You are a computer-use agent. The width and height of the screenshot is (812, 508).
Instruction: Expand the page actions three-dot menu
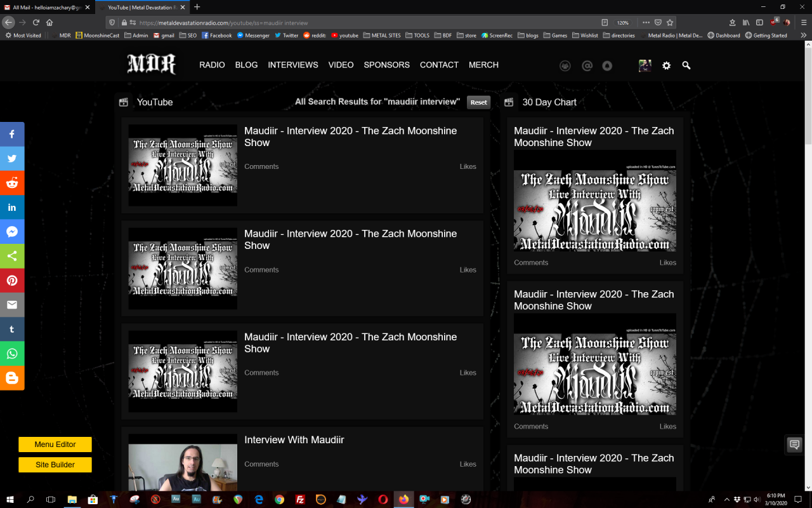pos(646,22)
